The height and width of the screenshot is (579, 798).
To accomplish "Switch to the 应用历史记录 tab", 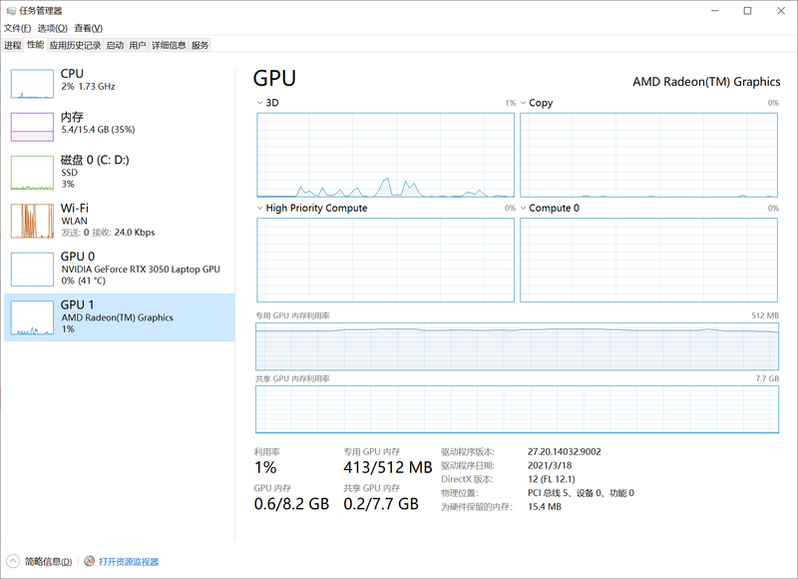I will (75, 45).
